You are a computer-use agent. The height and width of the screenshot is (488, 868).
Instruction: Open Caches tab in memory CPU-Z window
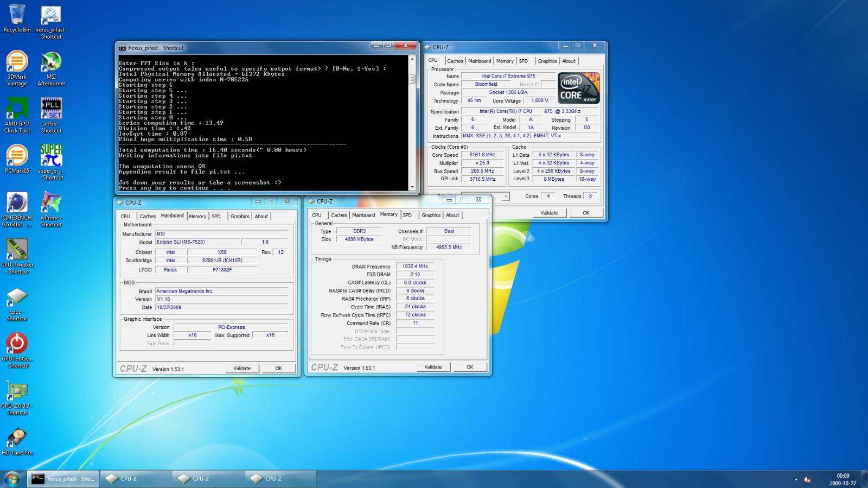click(339, 215)
